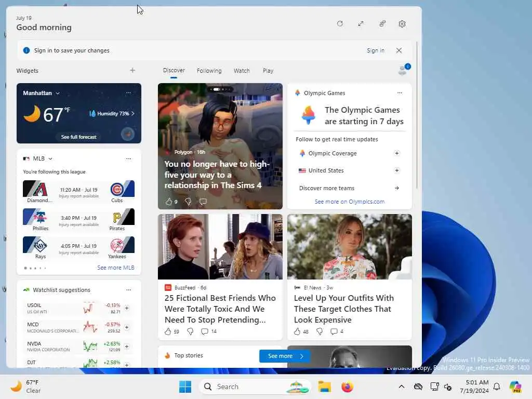Click the widgets board vertical scrollbar

[x=417, y=115]
